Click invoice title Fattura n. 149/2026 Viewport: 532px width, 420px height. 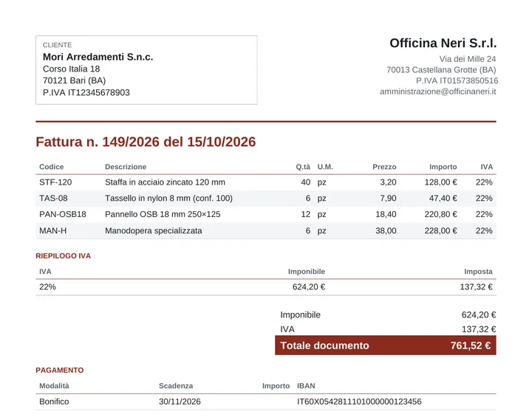point(98,142)
